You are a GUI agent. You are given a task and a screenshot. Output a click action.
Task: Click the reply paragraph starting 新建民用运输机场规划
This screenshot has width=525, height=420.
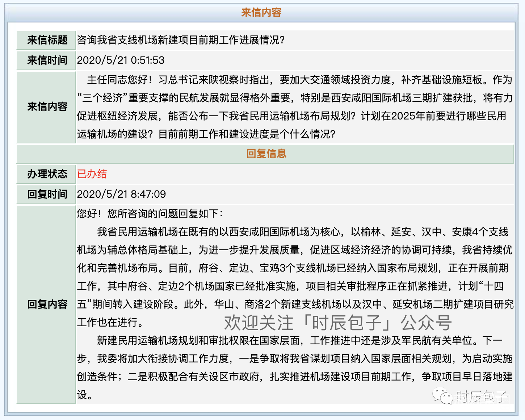[x=295, y=358]
